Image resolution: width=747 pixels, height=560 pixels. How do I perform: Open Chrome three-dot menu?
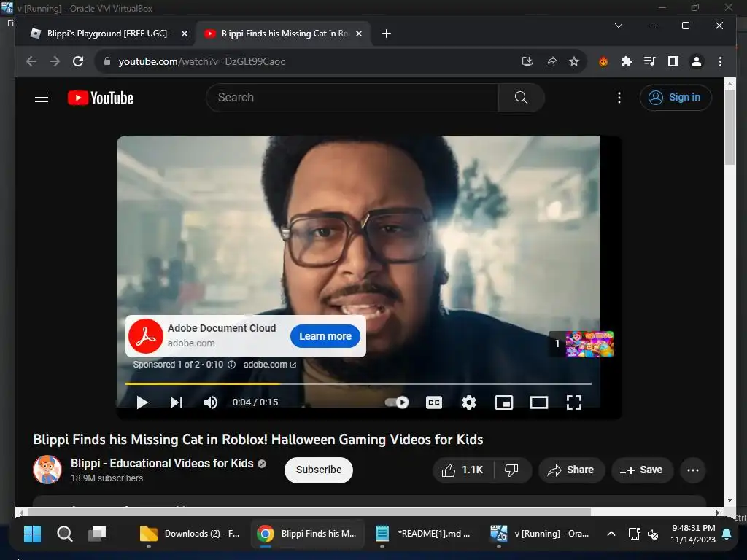point(720,61)
